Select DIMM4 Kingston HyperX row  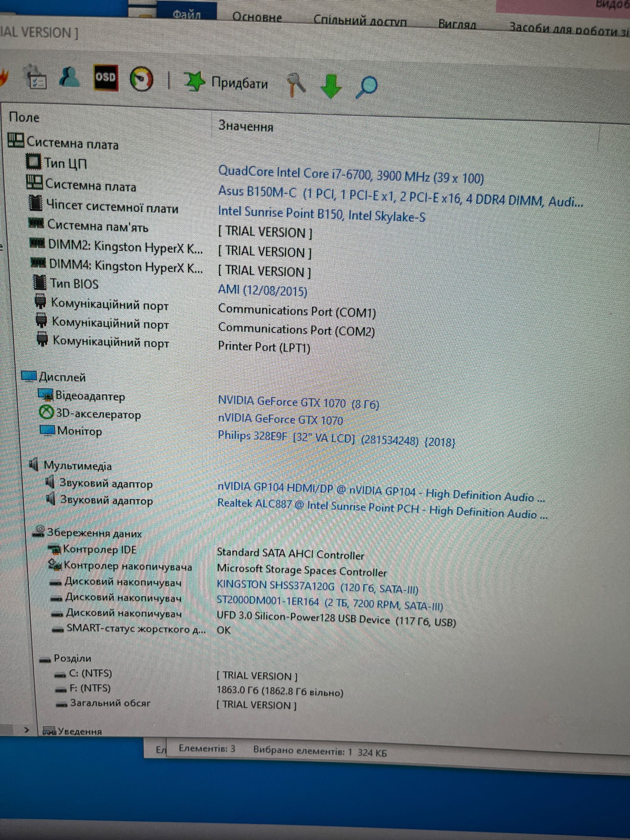pos(117,265)
